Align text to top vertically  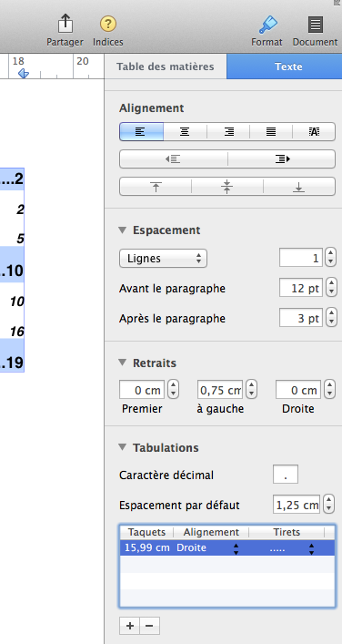[156, 187]
